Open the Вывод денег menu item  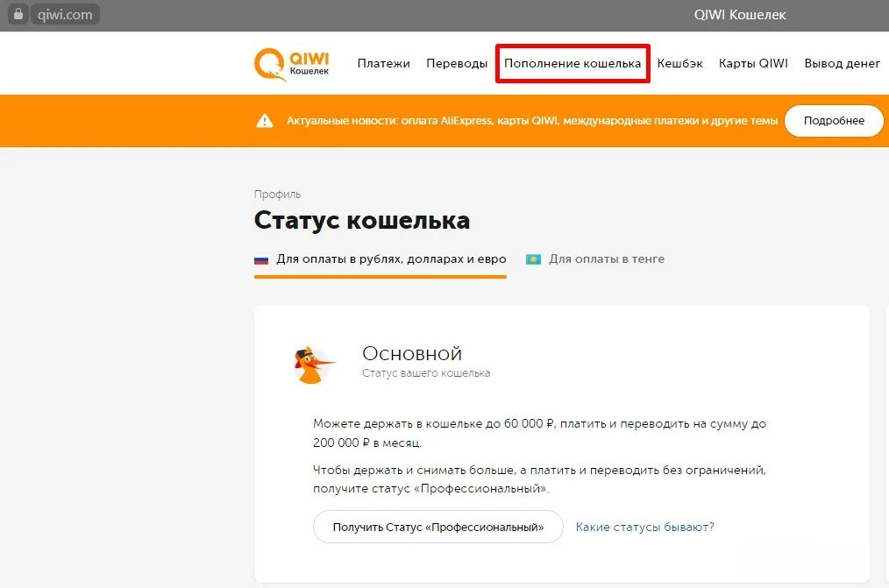(x=842, y=63)
